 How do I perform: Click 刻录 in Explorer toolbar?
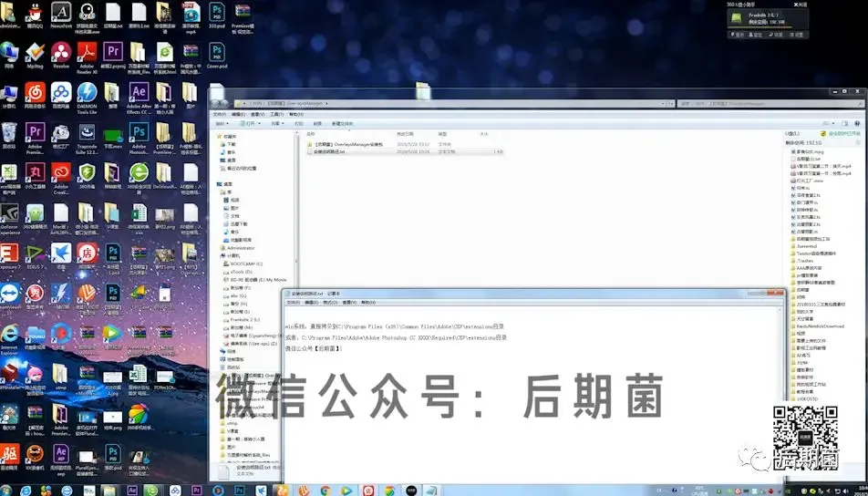[x=317, y=123]
